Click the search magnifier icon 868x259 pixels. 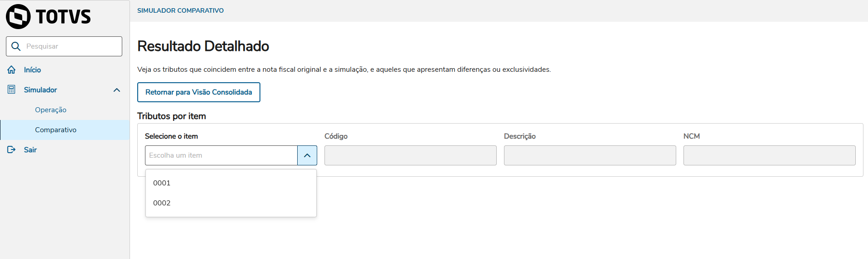16,46
